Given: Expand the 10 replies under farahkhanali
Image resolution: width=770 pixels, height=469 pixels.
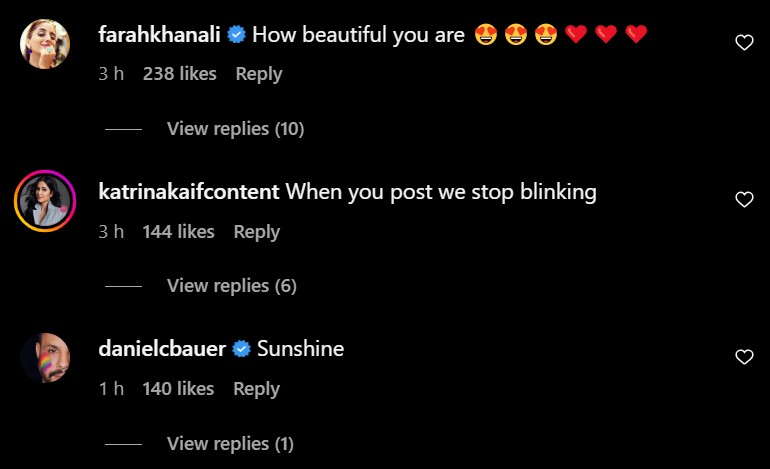Looking at the screenshot, I should coord(235,129).
